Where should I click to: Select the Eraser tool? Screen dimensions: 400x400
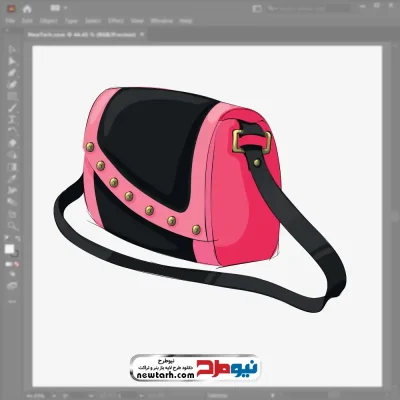[12, 144]
